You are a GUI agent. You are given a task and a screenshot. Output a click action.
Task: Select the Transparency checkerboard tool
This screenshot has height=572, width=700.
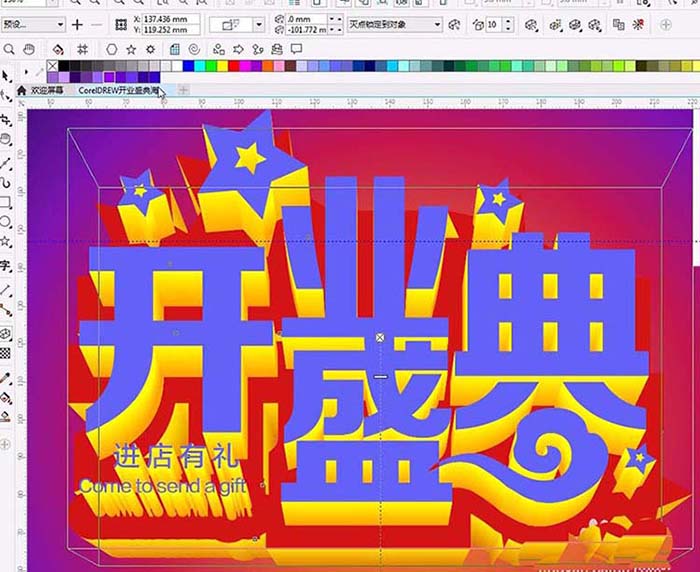pos(5,354)
